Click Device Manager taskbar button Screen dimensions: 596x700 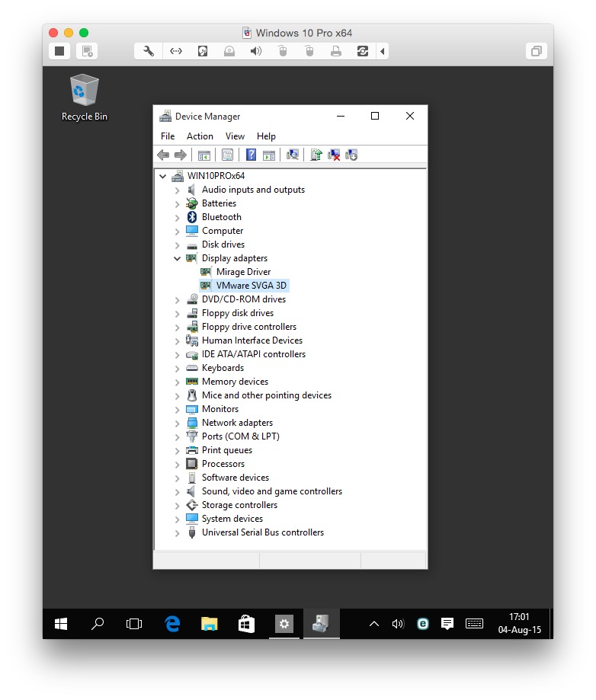click(321, 624)
